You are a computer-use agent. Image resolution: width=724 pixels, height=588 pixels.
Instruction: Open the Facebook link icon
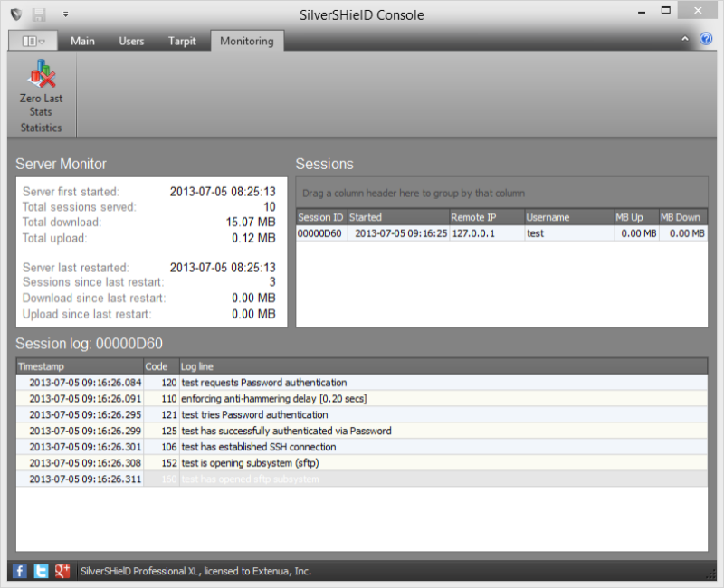[x=19, y=571]
